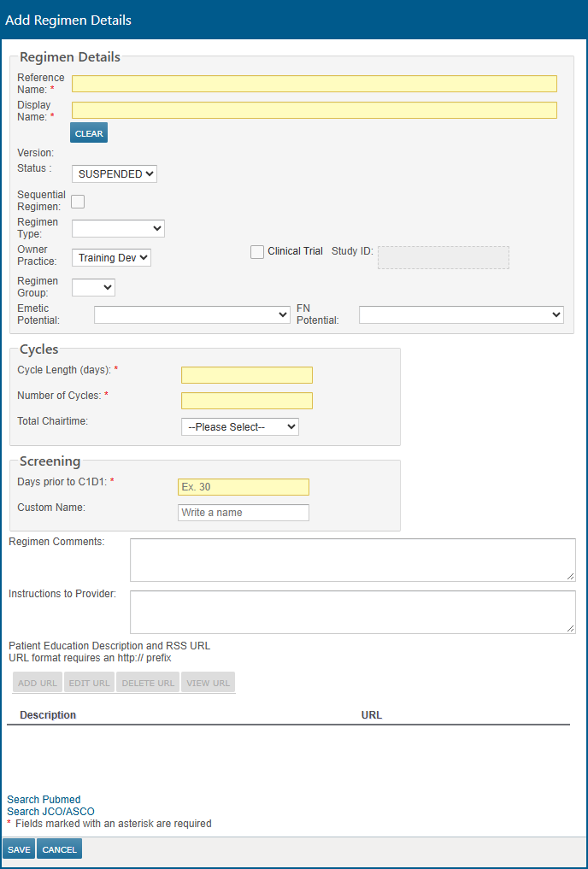588x869 pixels.
Task: Open the Search Pubmed link
Action: coord(44,800)
